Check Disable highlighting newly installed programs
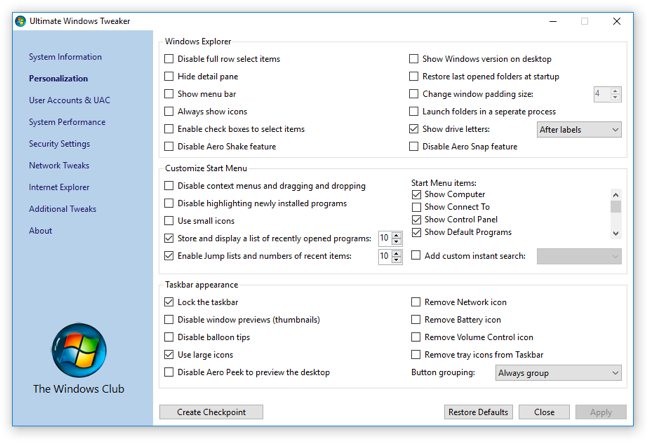650x444 pixels. point(169,203)
